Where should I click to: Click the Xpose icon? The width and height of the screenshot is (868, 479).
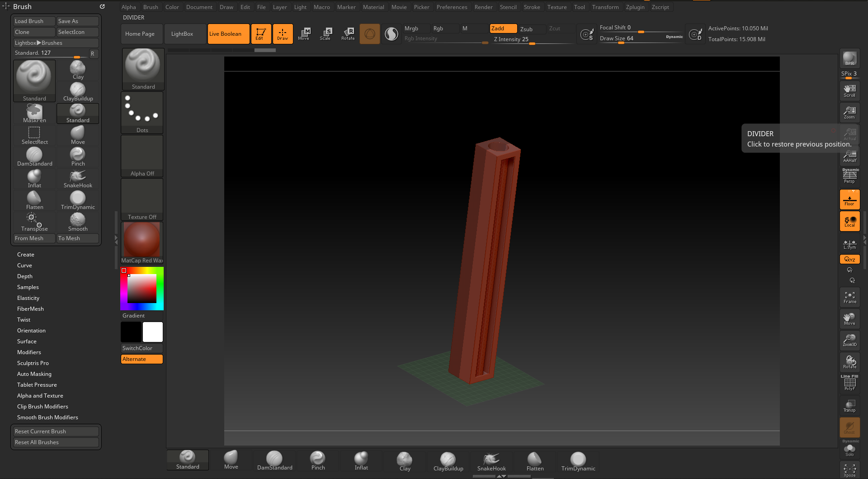(849, 470)
